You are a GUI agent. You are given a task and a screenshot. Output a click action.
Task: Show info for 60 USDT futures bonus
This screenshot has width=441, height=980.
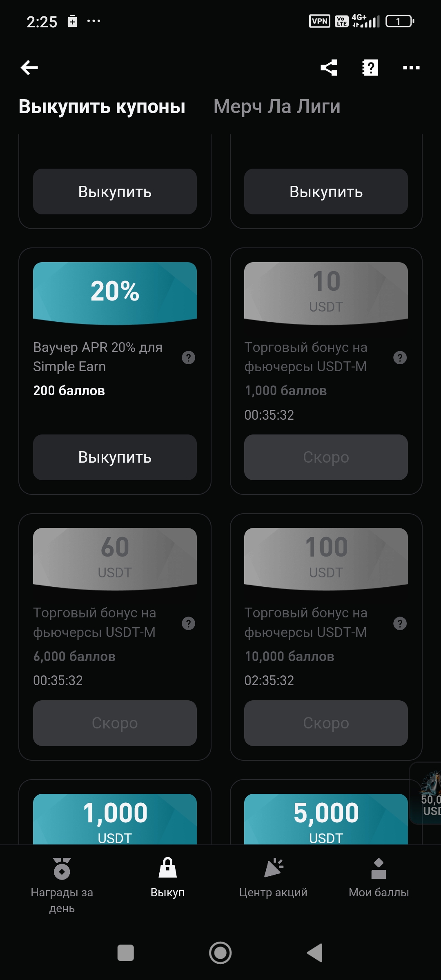(x=188, y=624)
